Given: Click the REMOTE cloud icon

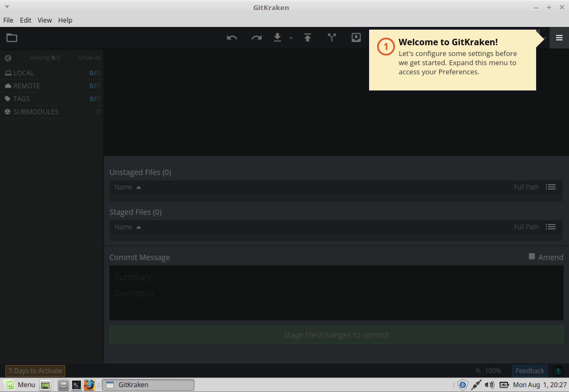Looking at the screenshot, I should tap(8, 86).
